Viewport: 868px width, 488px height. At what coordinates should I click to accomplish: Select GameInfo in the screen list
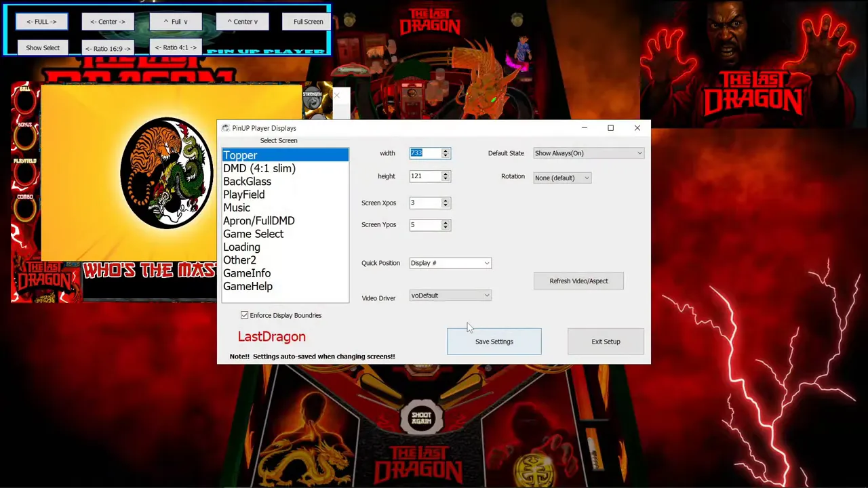click(x=285, y=273)
